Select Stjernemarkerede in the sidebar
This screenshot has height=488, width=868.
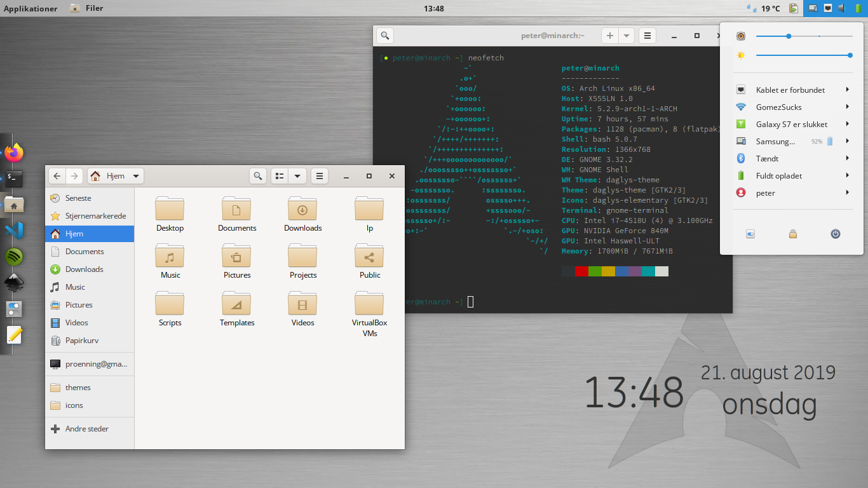tap(90, 215)
